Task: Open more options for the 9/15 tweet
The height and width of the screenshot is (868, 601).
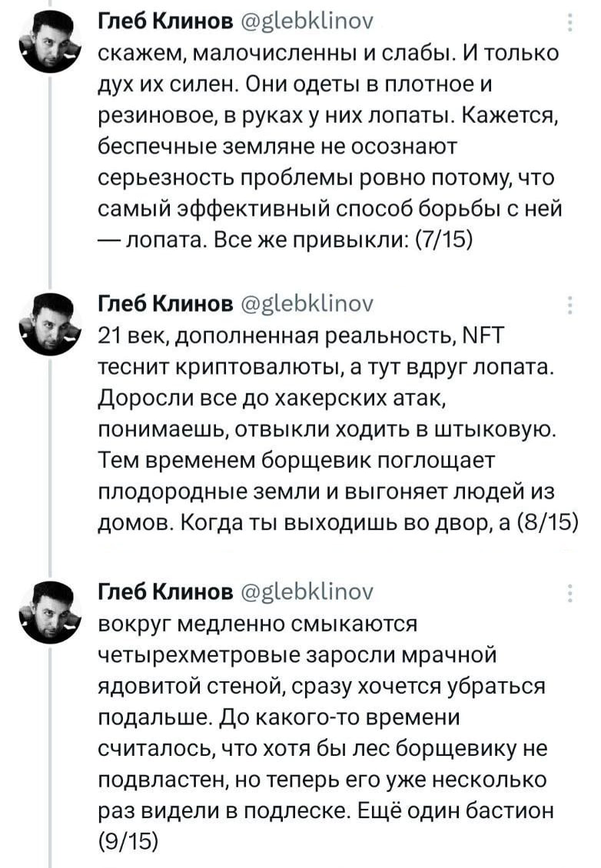Action: coord(570,593)
